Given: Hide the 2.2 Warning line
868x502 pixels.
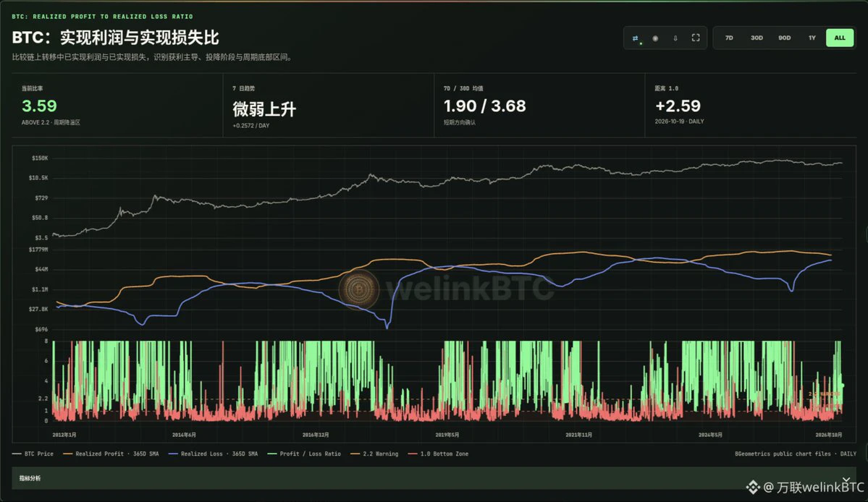Looking at the screenshot, I should pyautogui.click(x=374, y=454).
